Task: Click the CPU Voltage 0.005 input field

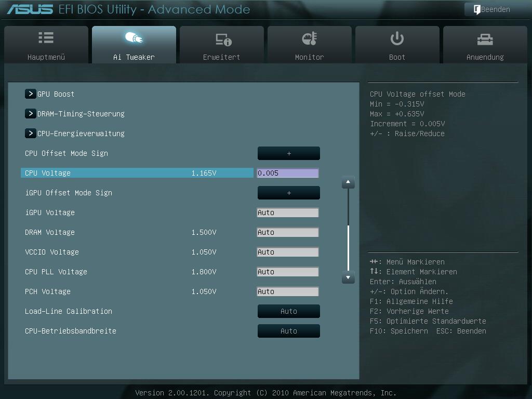Action: (288, 173)
